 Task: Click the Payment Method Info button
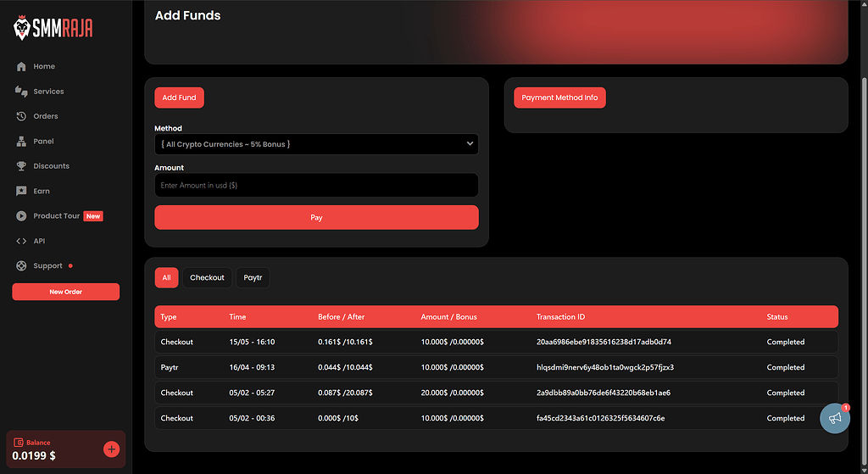pyautogui.click(x=559, y=98)
